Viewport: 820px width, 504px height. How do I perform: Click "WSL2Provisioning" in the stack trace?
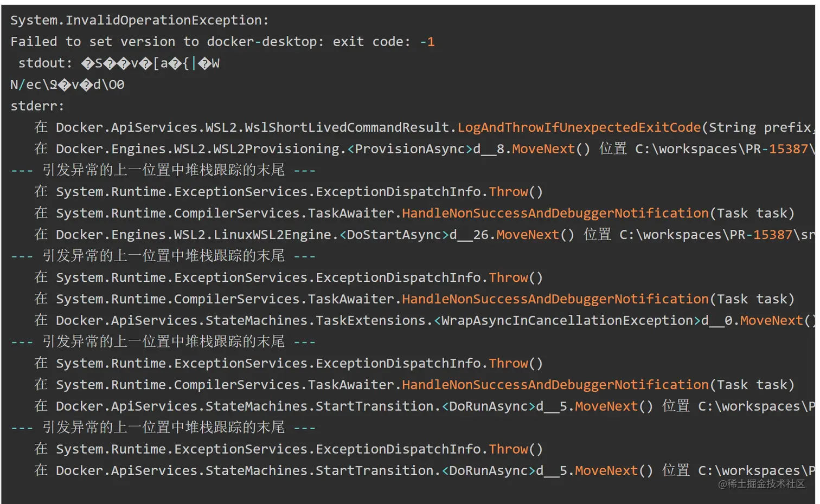coord(276,148)
